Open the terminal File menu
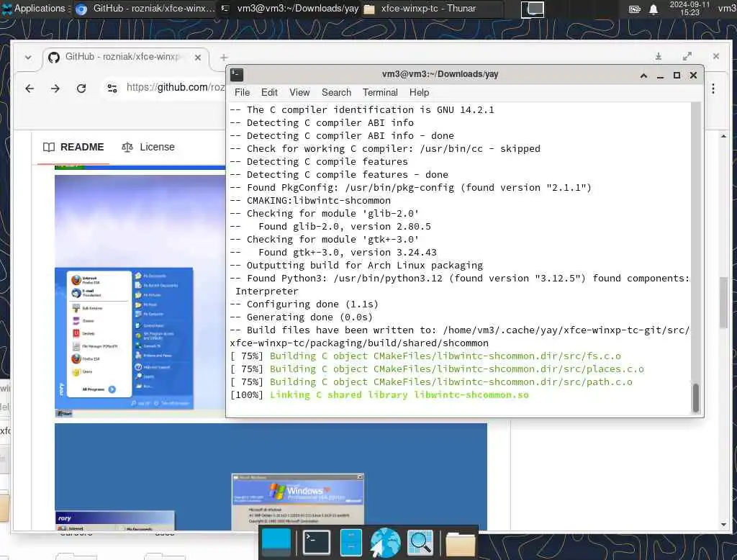The image size is (737, 560). point(242,93)
